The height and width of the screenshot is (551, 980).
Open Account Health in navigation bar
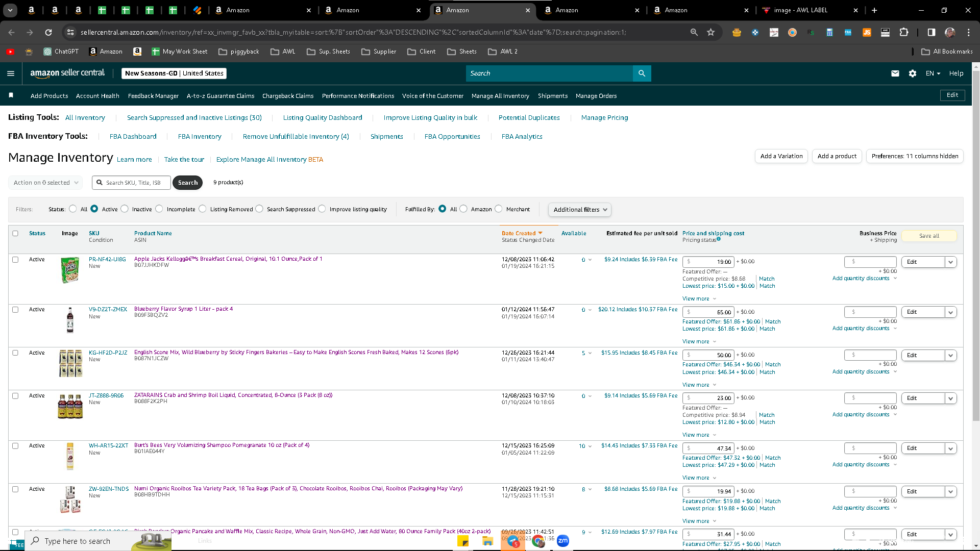coord(97,96)
